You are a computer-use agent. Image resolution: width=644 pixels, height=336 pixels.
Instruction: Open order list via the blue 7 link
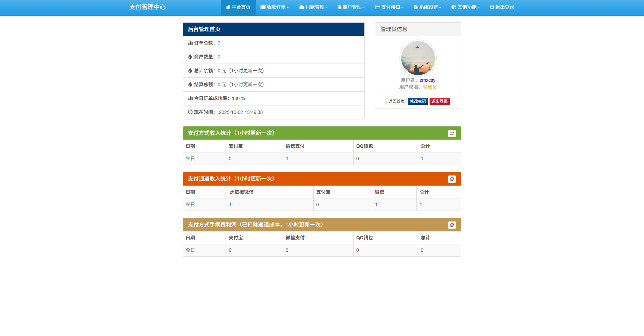tap(219, 43)
